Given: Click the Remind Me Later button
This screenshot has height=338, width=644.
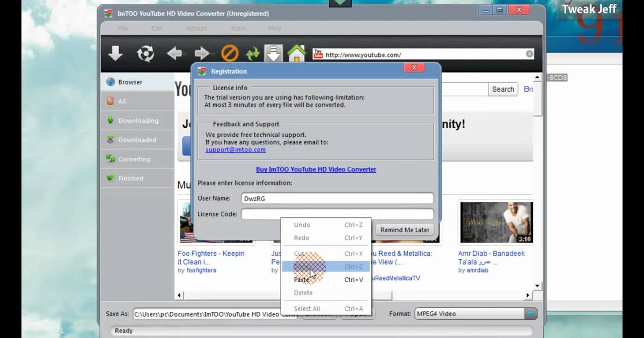Looking at the screenshot, I should coord(405,230).
